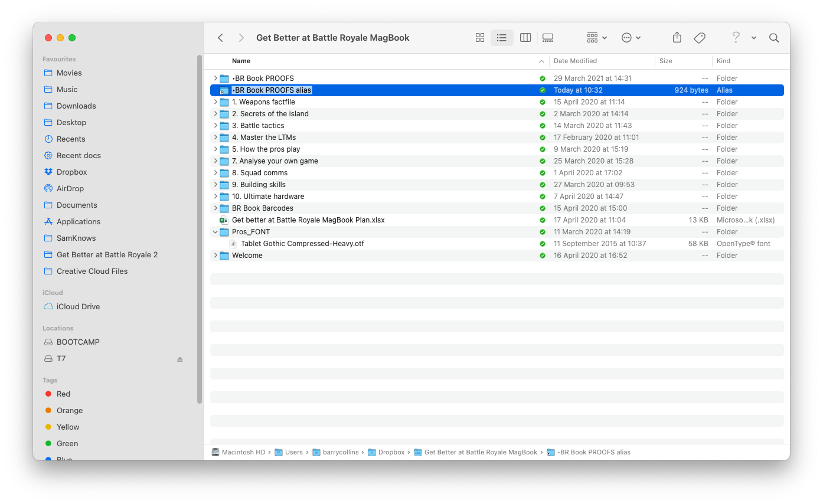Open the group-by dropdown in the toolbar
This screenshot has width=823, height=504.
(x=596, y=37)
